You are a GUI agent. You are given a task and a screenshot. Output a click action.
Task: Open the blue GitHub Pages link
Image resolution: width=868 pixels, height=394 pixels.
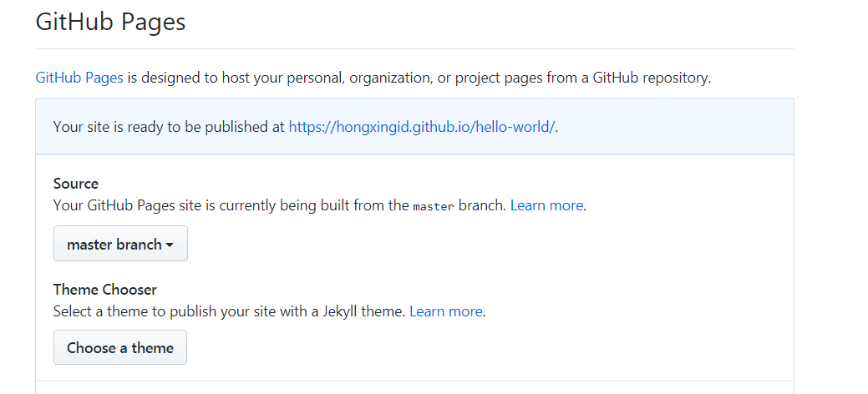click(x=79, y=78)
